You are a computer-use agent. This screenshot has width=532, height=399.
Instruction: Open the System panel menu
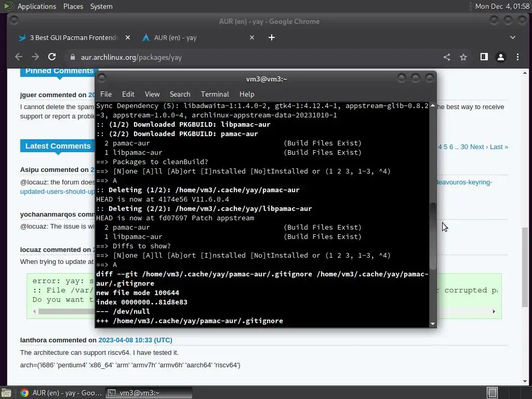point(101,6)
